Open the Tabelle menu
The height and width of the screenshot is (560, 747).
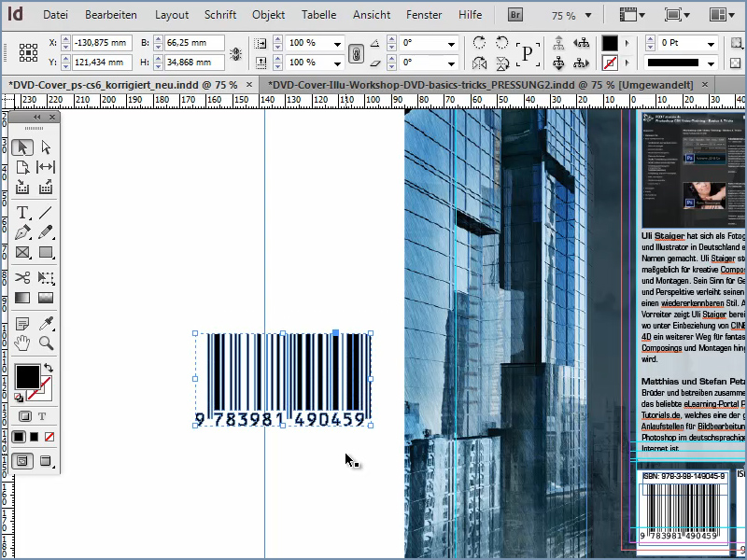tap(318, 14)
